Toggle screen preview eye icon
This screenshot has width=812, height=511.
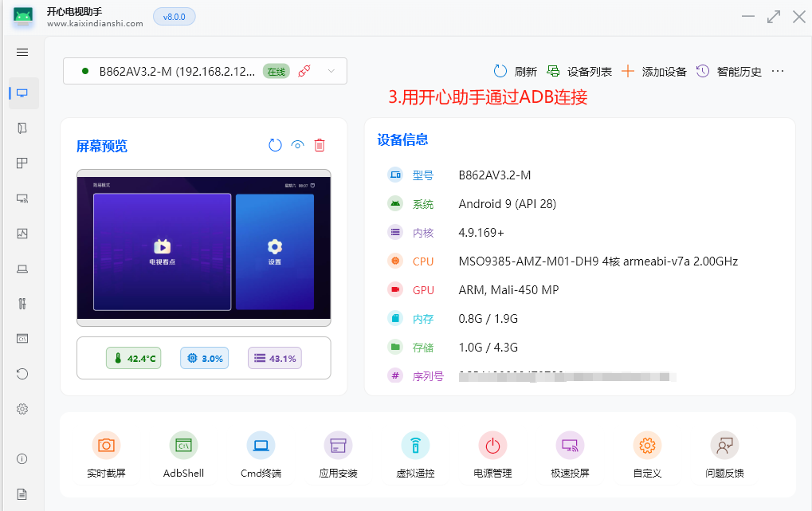click(298, 145)
